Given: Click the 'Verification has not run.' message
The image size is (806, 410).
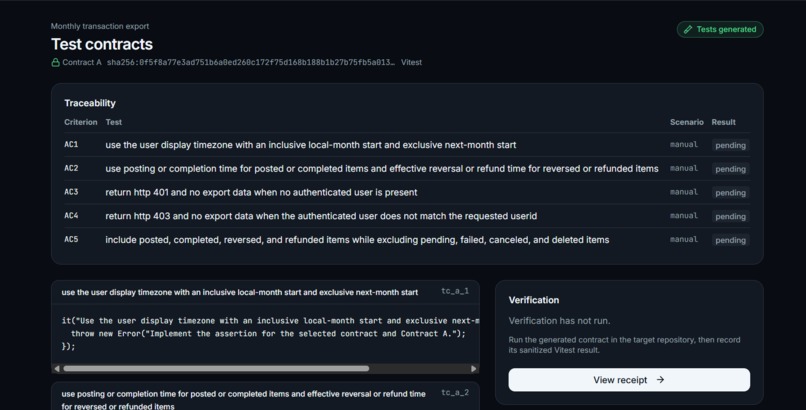Looking at the screenshot, I should [x=559, y=321].
